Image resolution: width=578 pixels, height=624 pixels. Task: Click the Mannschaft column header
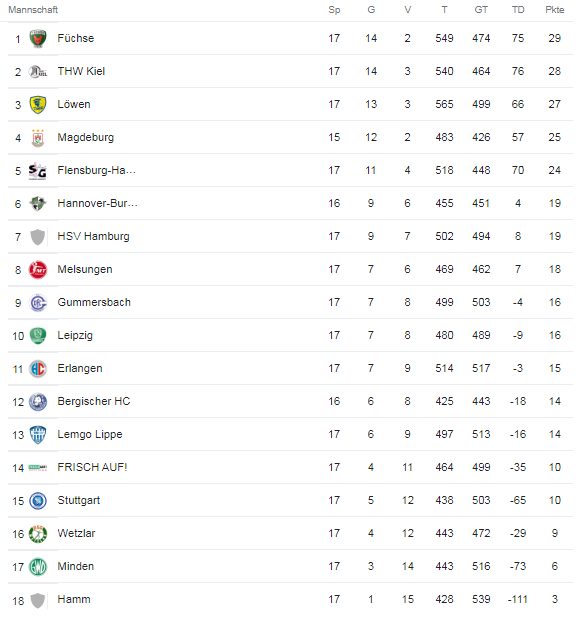pos(33,10)
